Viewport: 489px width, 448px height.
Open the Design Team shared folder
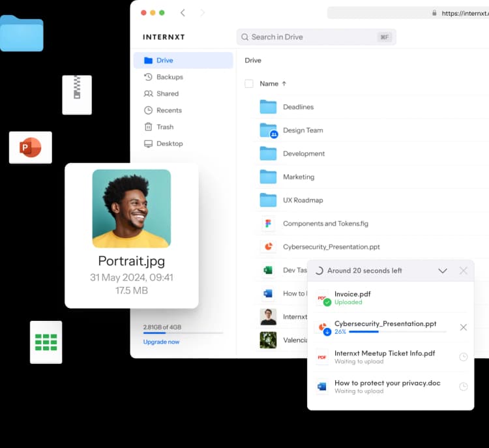(303, 130)
